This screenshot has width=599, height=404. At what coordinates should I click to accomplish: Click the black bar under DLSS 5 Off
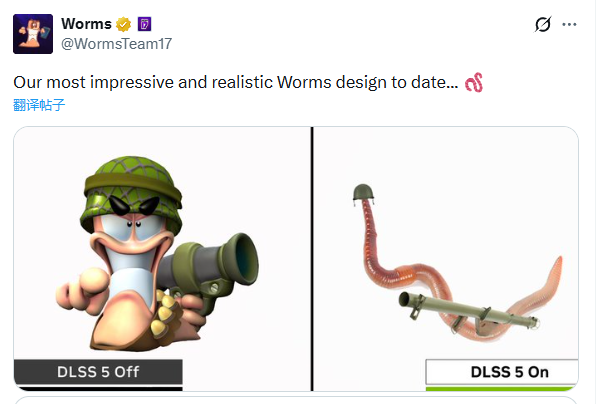100,389
